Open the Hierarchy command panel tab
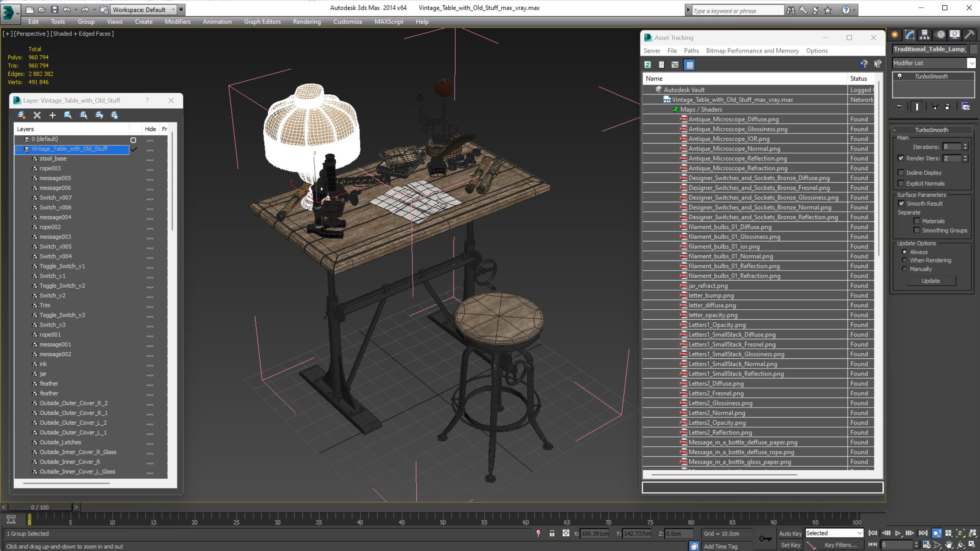Image resolution: width=980 pixels, height=551 pixels. [924, 35]
